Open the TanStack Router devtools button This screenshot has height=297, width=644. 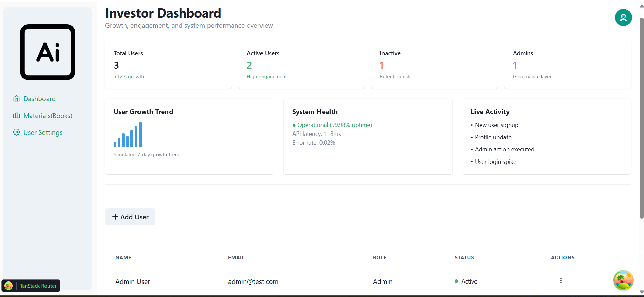point(31,286)
